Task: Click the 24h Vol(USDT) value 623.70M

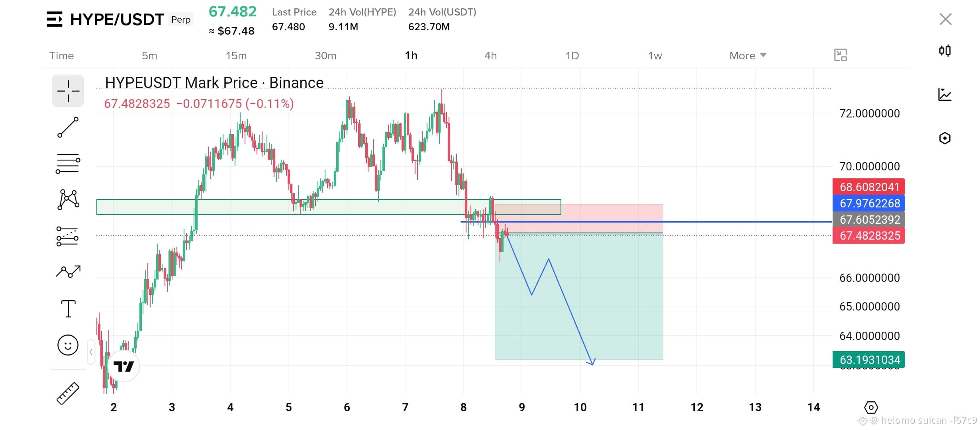Action: 429,27
